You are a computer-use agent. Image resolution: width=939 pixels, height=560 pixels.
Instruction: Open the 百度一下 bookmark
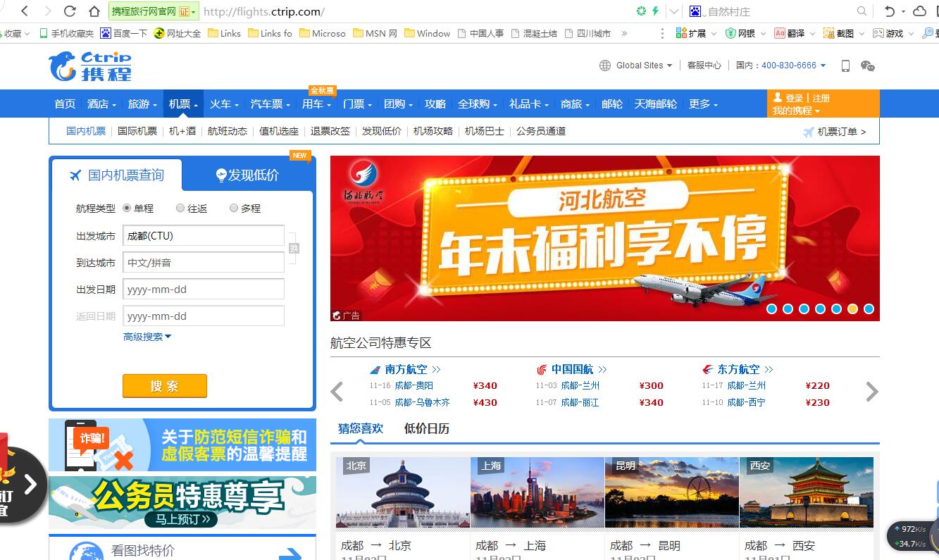click(x=124, y=33)
